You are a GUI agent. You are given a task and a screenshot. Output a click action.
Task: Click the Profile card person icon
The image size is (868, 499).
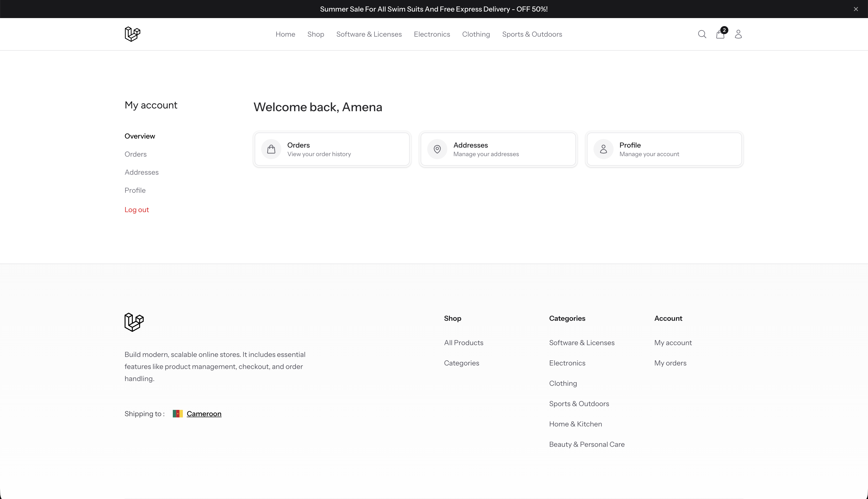tap(603, 149)
